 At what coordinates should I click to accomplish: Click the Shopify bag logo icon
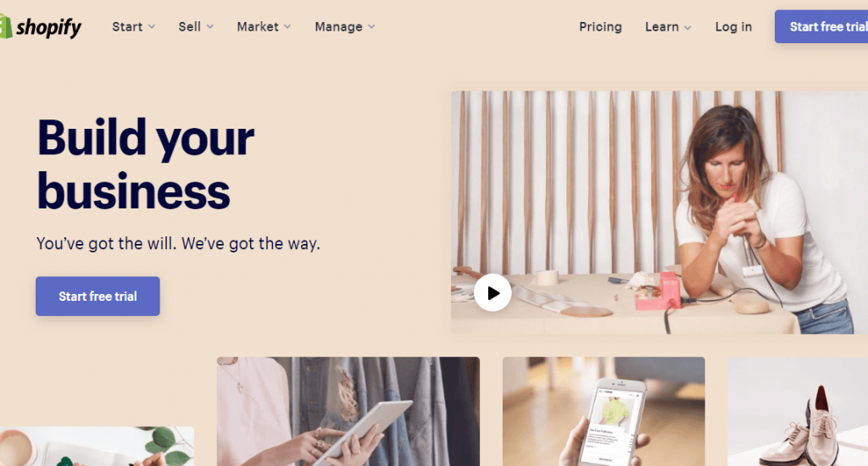pos(5,26)
